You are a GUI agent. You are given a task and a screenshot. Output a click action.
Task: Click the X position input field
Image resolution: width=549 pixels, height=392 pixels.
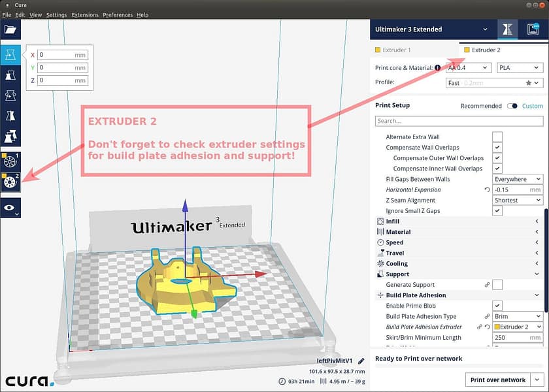click(x=62, y=55)
